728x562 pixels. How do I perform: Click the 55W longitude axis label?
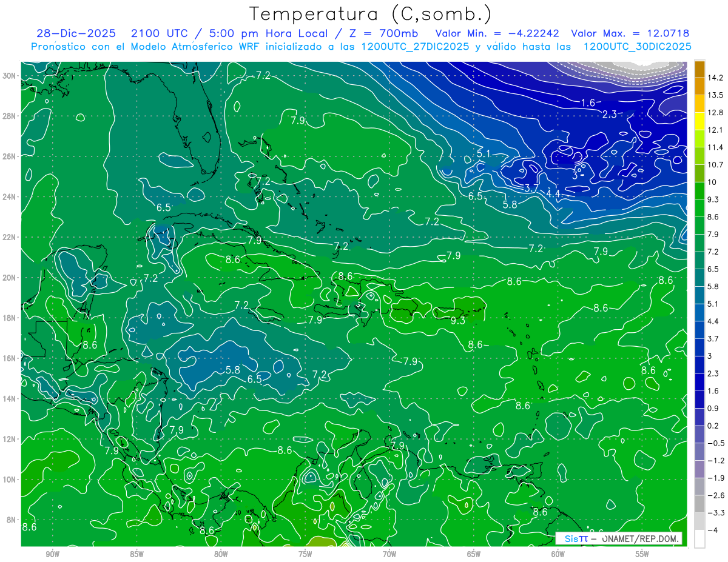tap(642, 554)
